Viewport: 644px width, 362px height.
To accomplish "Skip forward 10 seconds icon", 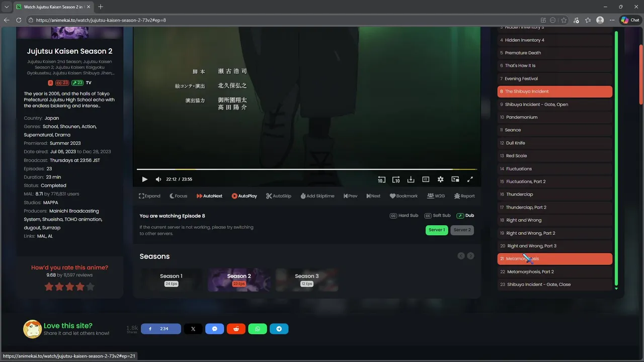I will click(x=396, y=179).
